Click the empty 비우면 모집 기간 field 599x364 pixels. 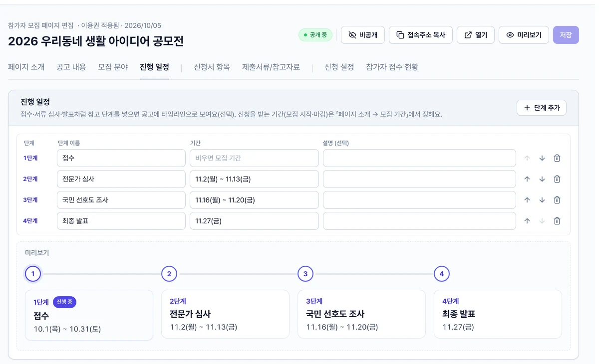click(x=254, y=158)
